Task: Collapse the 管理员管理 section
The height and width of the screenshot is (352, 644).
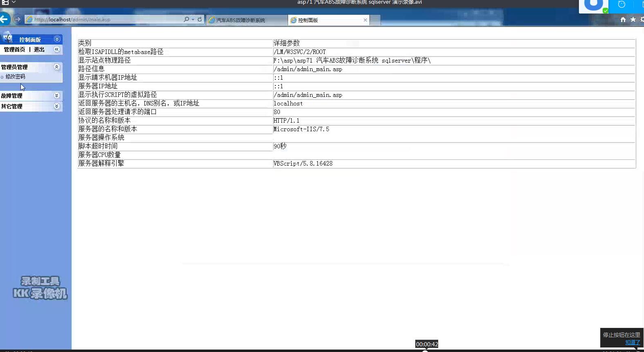Action: coord(57,67)
